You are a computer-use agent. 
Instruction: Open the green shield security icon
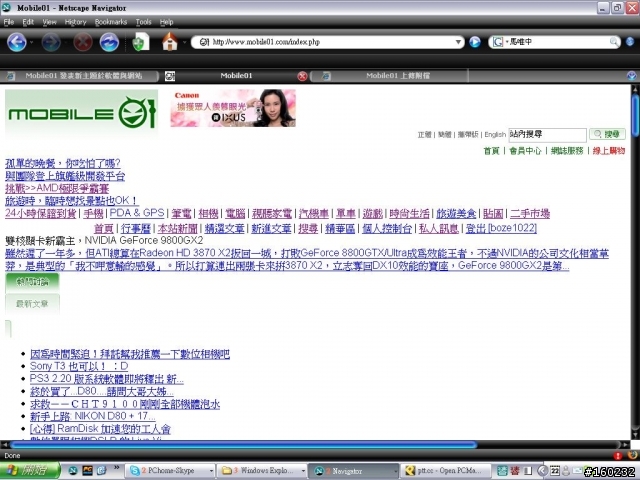click(x=141, y=42)
